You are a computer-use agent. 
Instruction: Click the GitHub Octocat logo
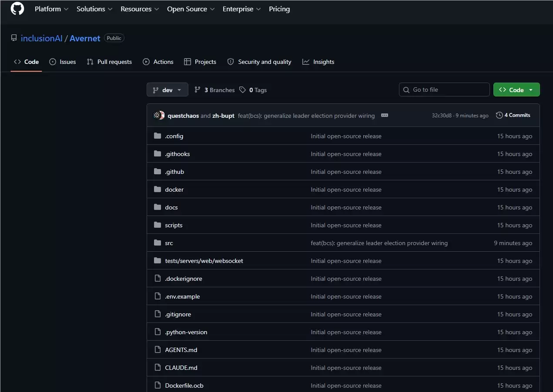click(x=17, y=9)
